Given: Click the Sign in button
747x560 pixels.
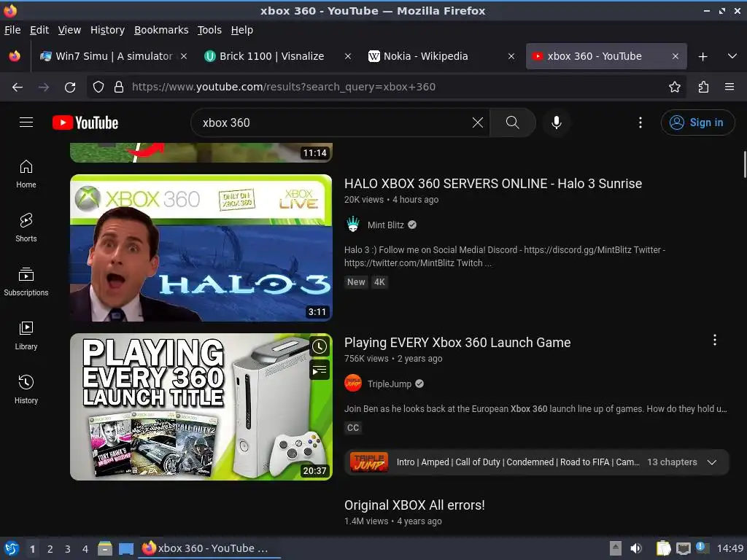Looking at the screenshot, I should (697, 122).
